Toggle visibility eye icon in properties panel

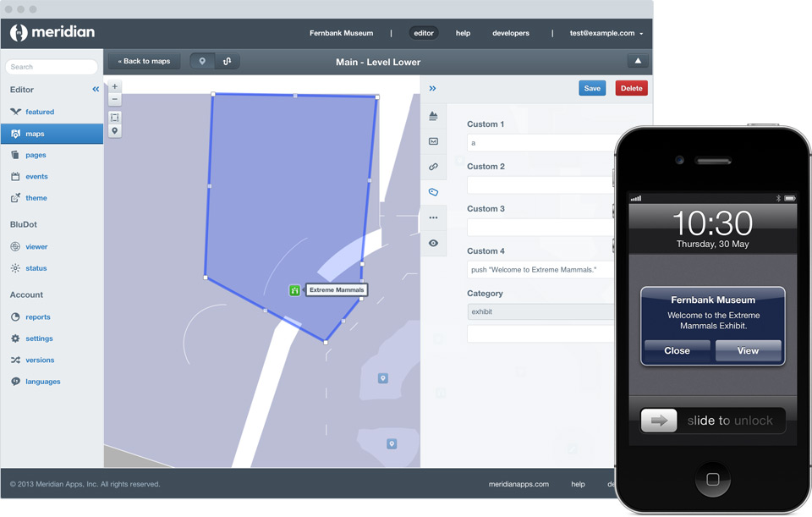[x=433, y=243]
